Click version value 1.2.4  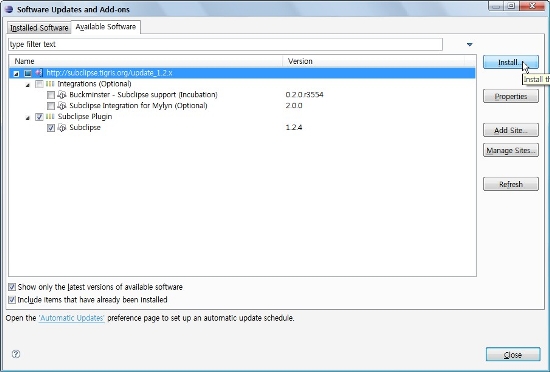294,128
